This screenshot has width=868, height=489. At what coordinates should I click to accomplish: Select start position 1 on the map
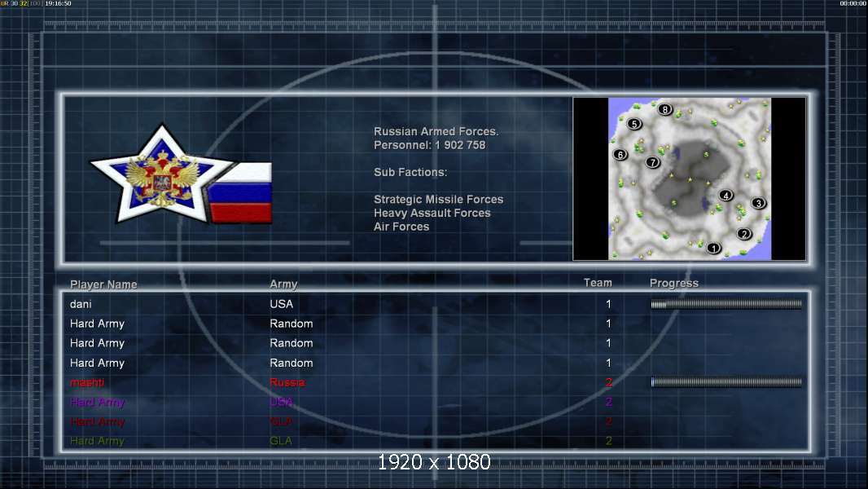coord(713,248)
